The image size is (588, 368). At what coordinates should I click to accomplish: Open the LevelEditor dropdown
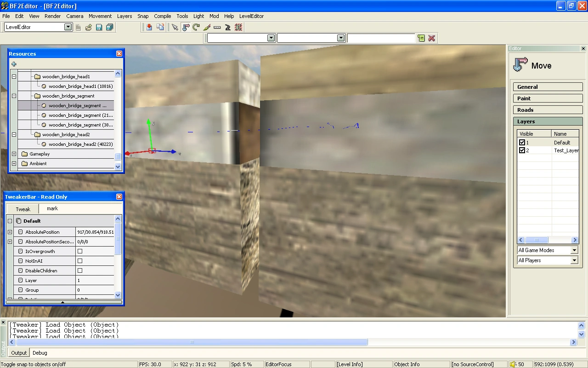click(68, 27)
